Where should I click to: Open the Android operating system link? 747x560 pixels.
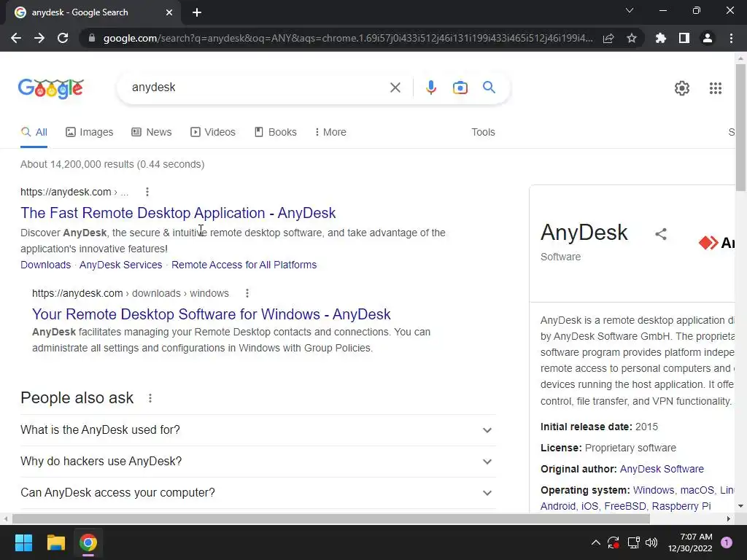pyautogui.click(x=558, y=506)
